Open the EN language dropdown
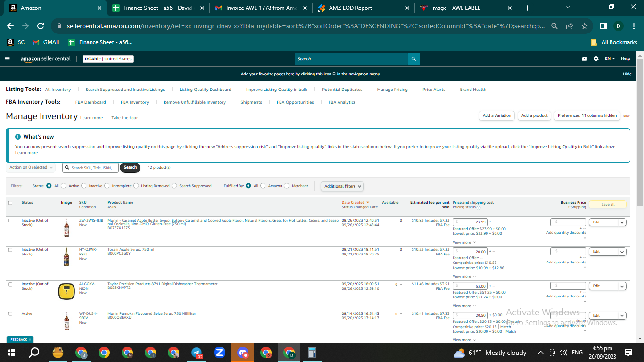The image size is (644, 362). (x=610, y=59)
